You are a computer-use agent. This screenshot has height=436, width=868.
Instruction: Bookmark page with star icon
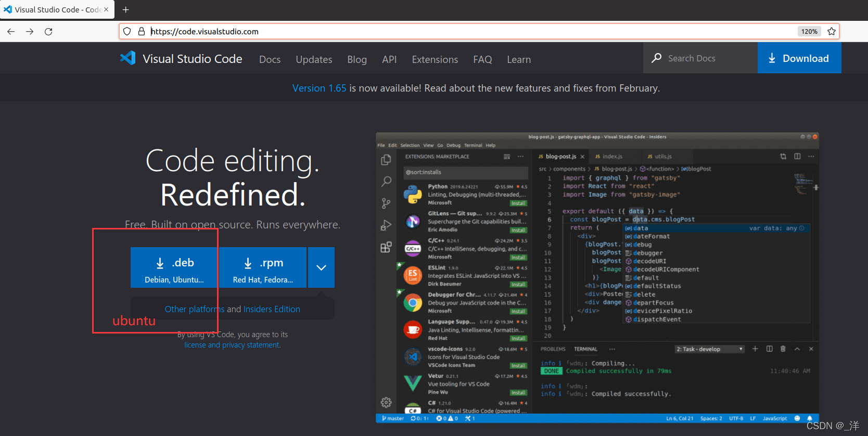pyautogui.click(x=832, y=31)
